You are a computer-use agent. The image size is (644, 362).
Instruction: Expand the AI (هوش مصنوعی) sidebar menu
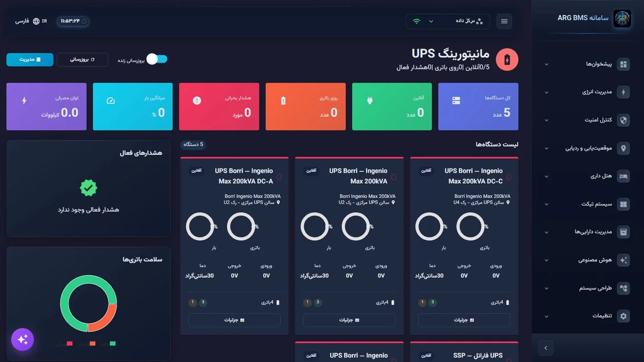(x=587, y=260)
